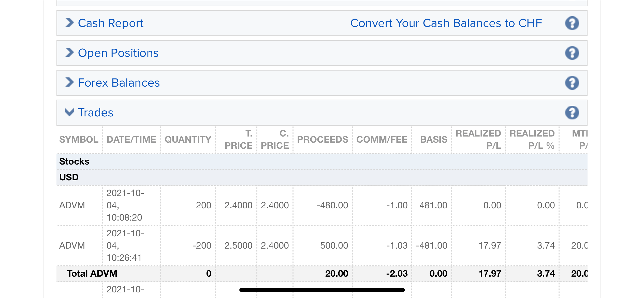Click the PROCEEDS column header
Image resolution: width=644 pixels, height=298 pixels.
[x=322, y=140]
